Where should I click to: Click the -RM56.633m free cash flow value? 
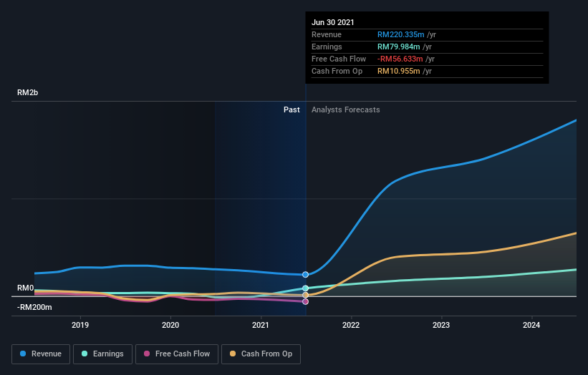(400, 59)
